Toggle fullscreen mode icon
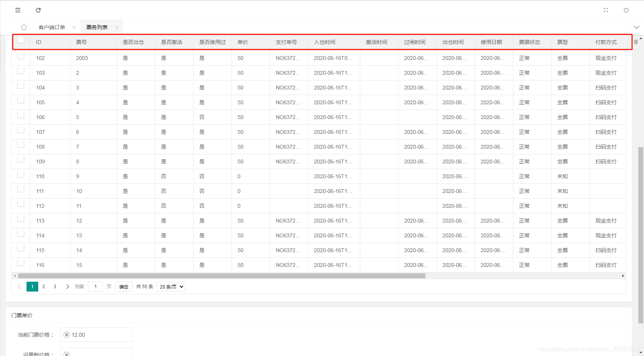This screenshot has width=644, height=356. (x=606, y=10)
